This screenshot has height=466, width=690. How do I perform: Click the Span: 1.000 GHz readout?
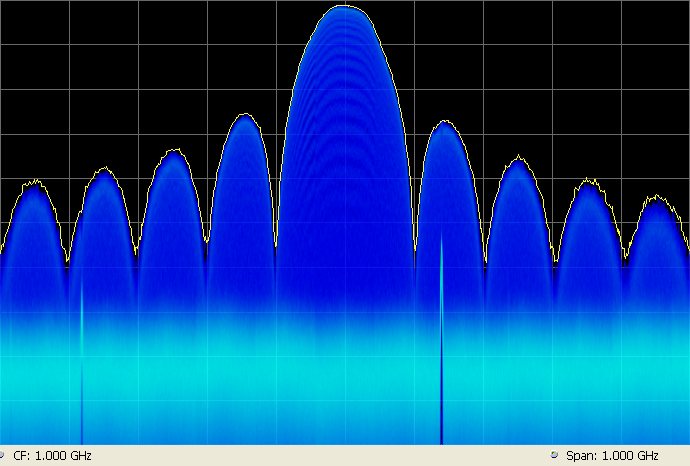(612, 455)
